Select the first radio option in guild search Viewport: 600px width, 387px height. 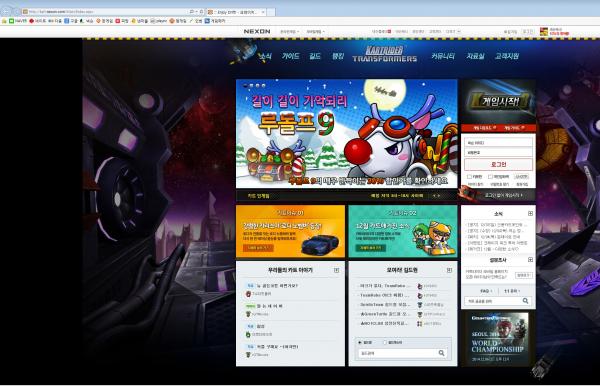[359, 342]
